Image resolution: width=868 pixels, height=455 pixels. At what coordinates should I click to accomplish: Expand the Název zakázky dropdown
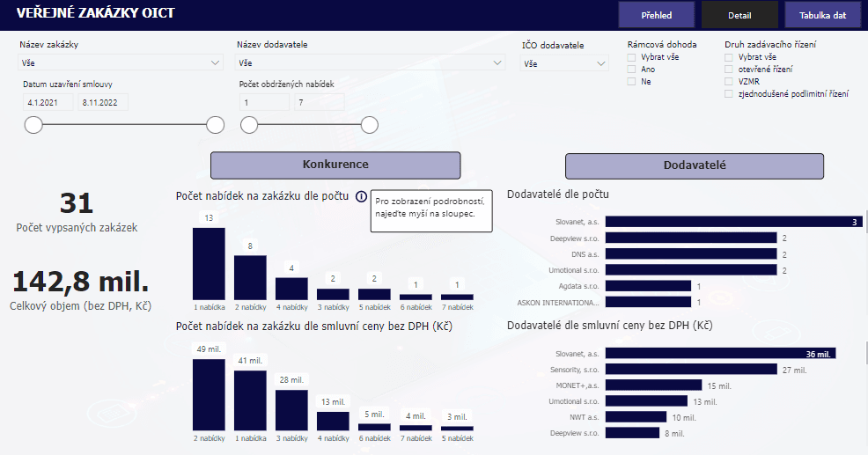(x=121, y=63)
